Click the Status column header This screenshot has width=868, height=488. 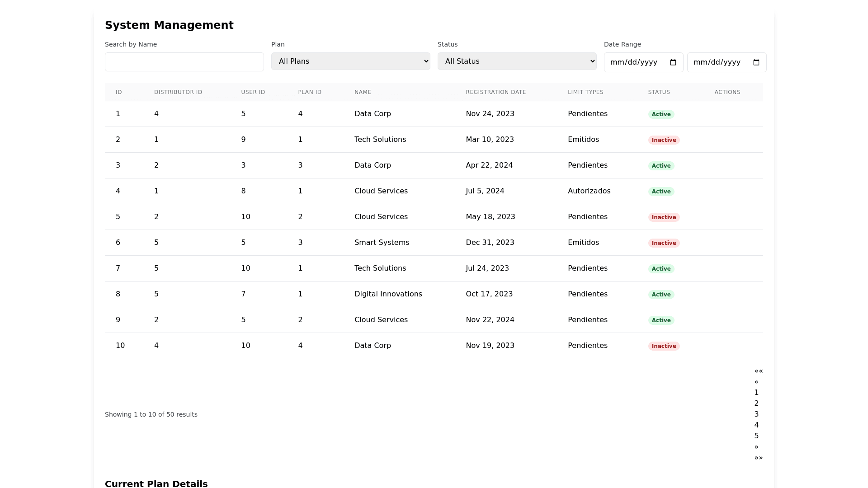(659, 92)
